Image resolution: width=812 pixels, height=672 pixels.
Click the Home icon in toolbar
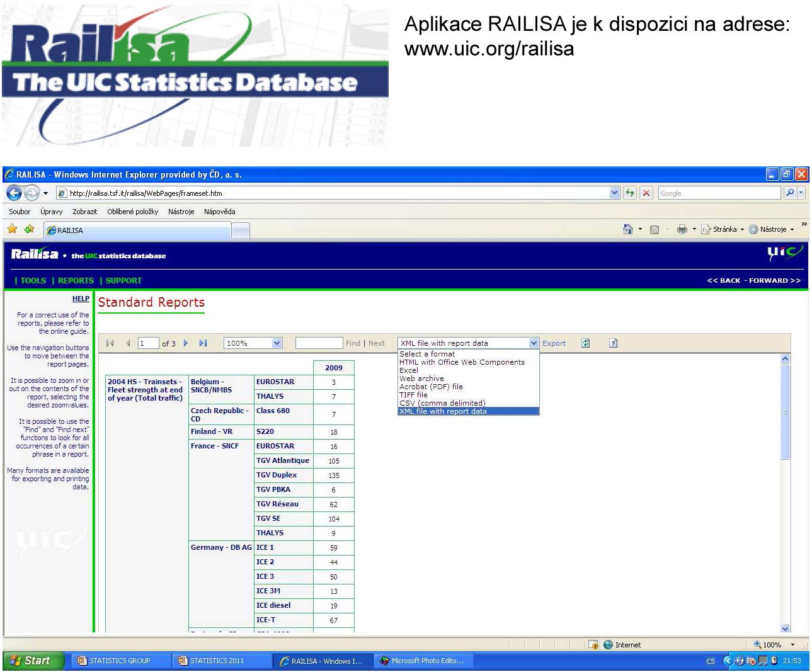[x=627, y=229]
